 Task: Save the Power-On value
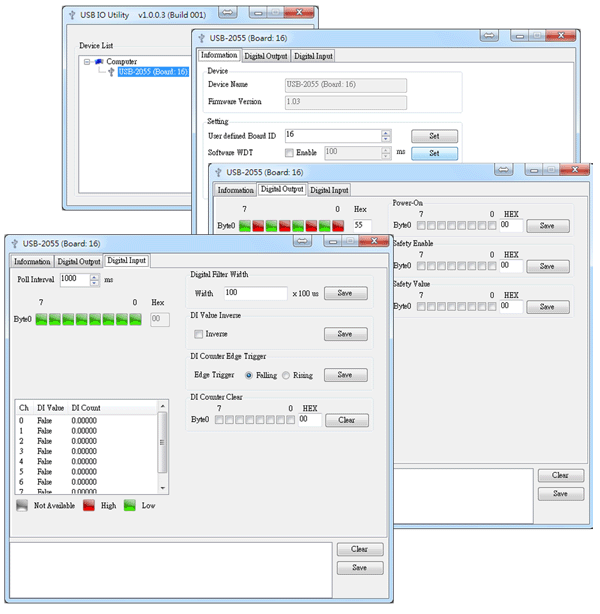point(548,226)
